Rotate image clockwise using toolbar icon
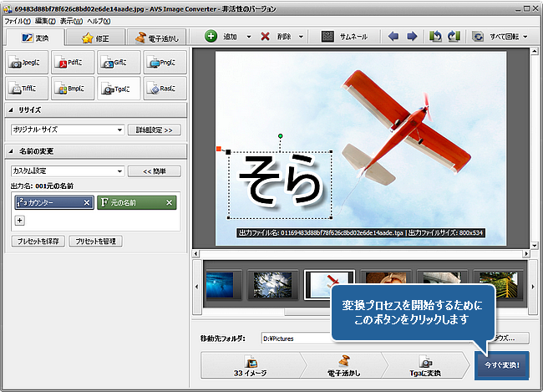 coord(454,37)
